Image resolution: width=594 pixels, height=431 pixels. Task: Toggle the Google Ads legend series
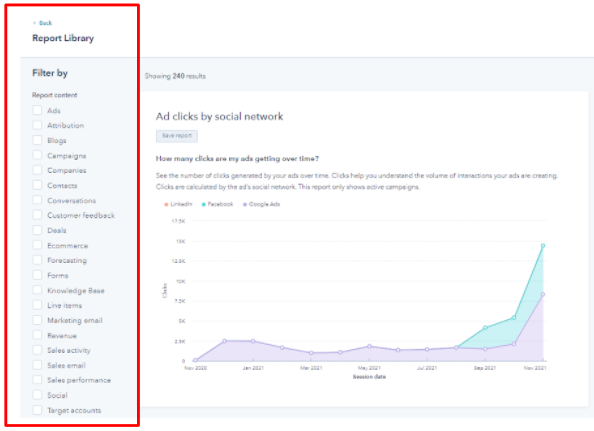[x=261, y=204]
